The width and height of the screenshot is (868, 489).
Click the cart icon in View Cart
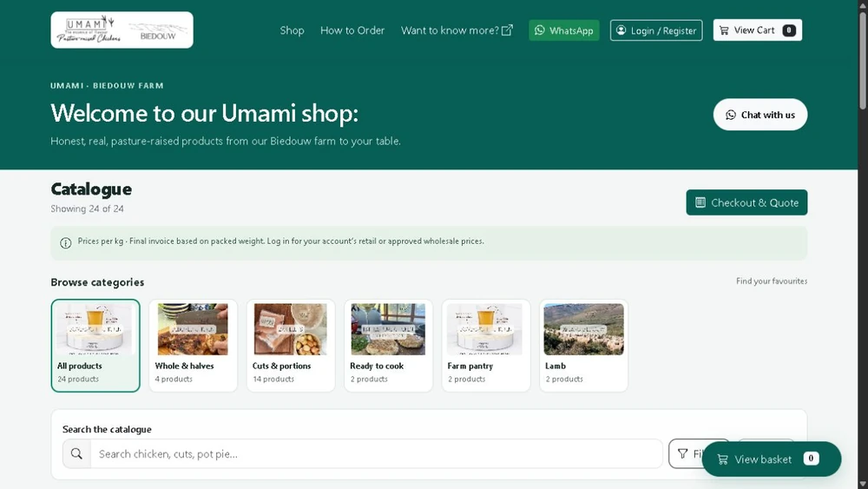[x=724, y=30]
